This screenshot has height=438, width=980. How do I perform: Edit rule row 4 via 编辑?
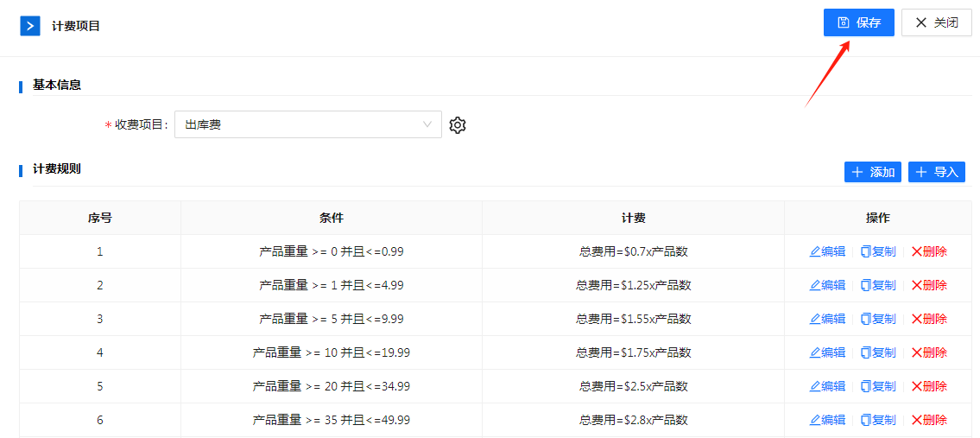click(x=827, y=352)
